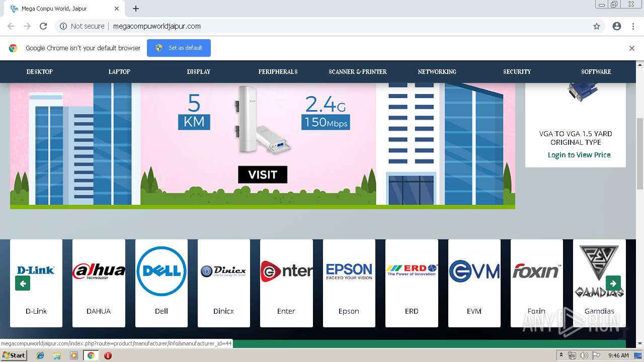This screenshot has width=644, height=362.
Task: Click the red Opera-style taskbar icon
Action: (108, 355)
